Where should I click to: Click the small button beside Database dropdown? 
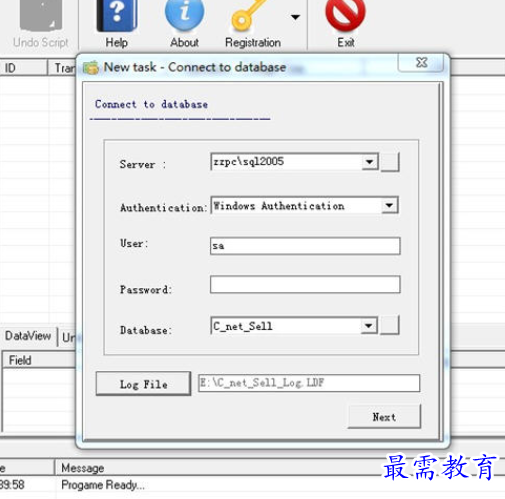[x=389, y=325]
